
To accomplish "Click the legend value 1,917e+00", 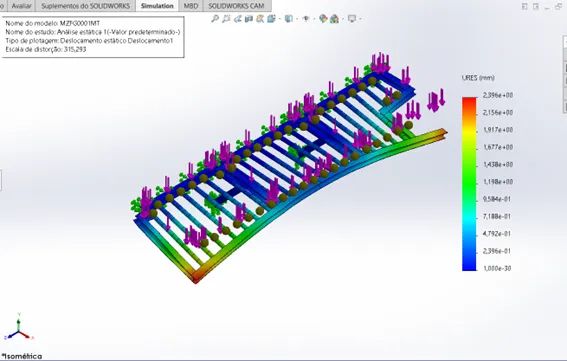I will pos(498,130).
